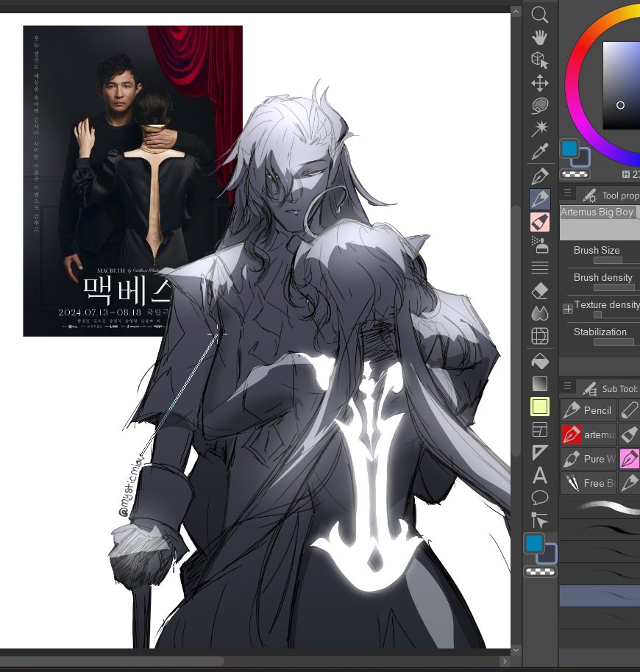Click the canvas vertical scroll down arrow

click(516, 650)
